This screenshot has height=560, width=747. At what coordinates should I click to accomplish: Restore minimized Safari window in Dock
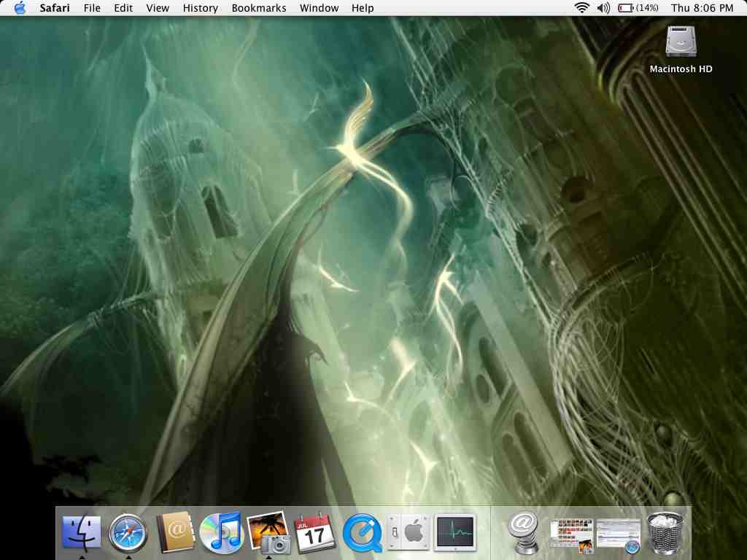coord(619,535)
